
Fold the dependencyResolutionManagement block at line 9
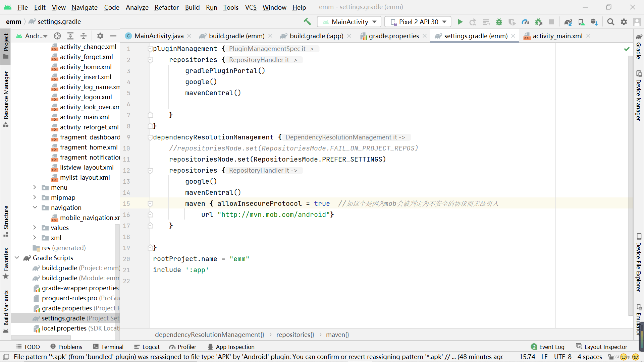click(x=150, y=137)
